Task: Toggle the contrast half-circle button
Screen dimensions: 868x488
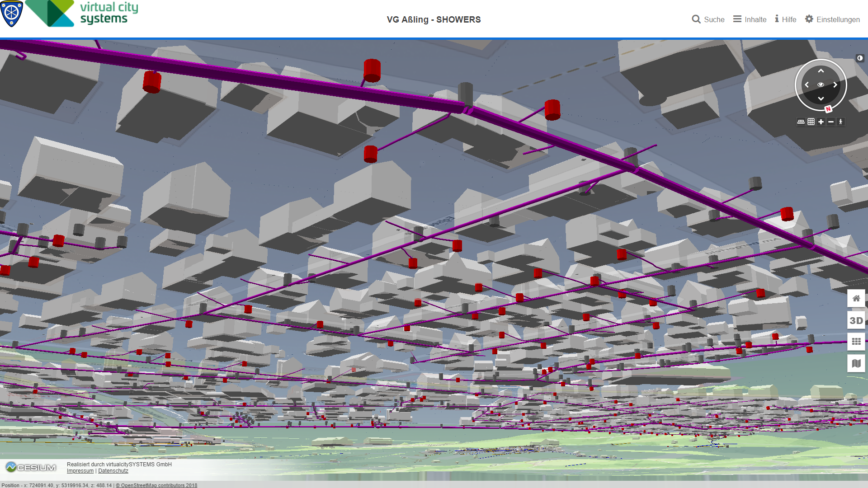Action: (860, 58)
